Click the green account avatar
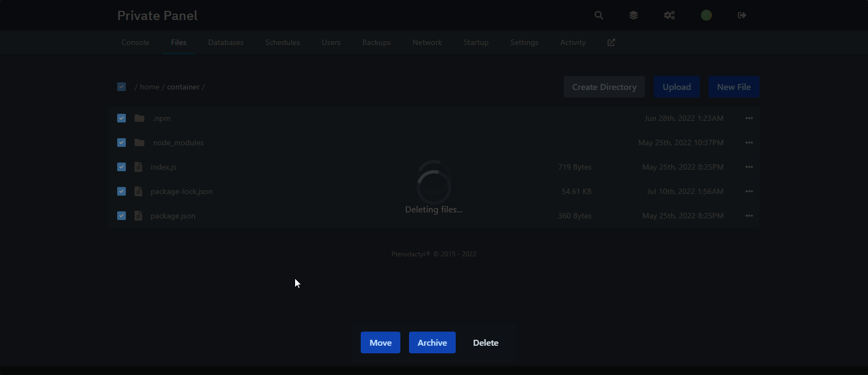 pos(706,15)
